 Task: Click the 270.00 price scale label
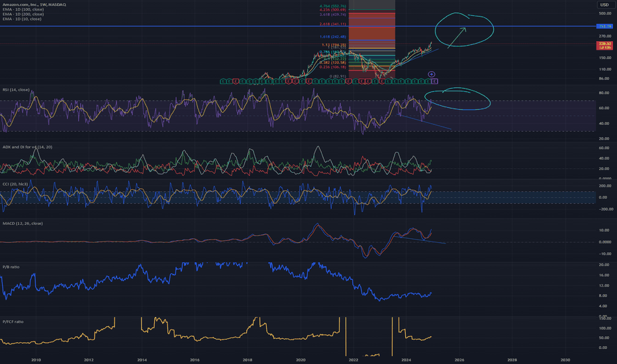point(605,36)
